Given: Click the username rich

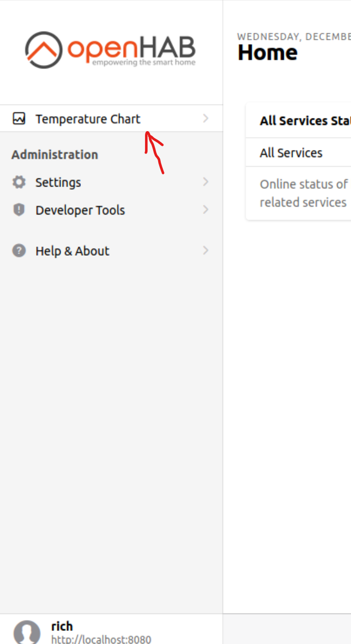Looking at the screenshot, I should (62, 626).
